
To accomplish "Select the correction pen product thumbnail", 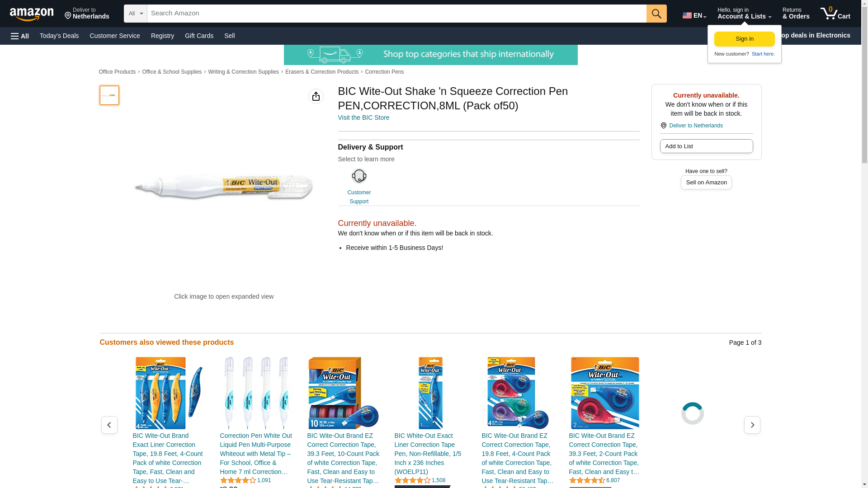I will (x=109, y=95).
